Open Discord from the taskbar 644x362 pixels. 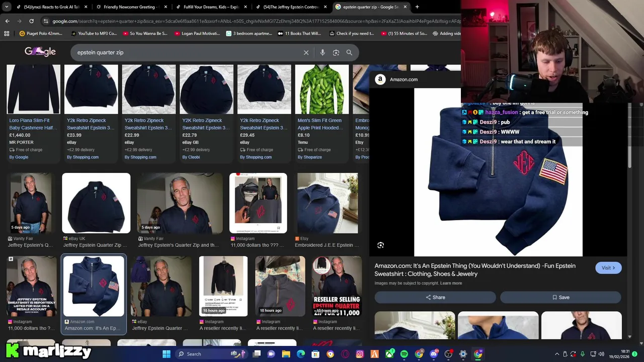(x=434, y=354)
